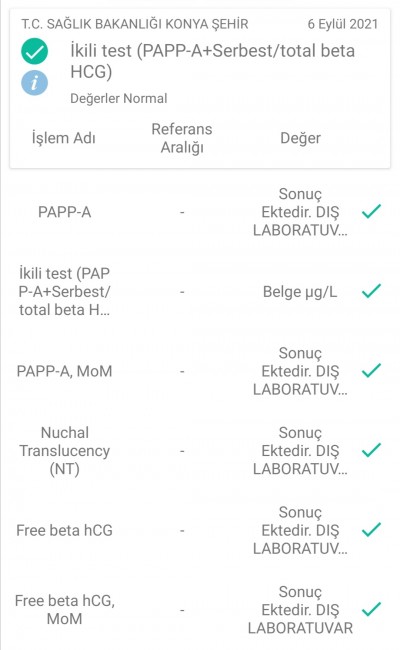Expand truncated İkili test row name
The image size is (400, 650).
click(64, 292)
